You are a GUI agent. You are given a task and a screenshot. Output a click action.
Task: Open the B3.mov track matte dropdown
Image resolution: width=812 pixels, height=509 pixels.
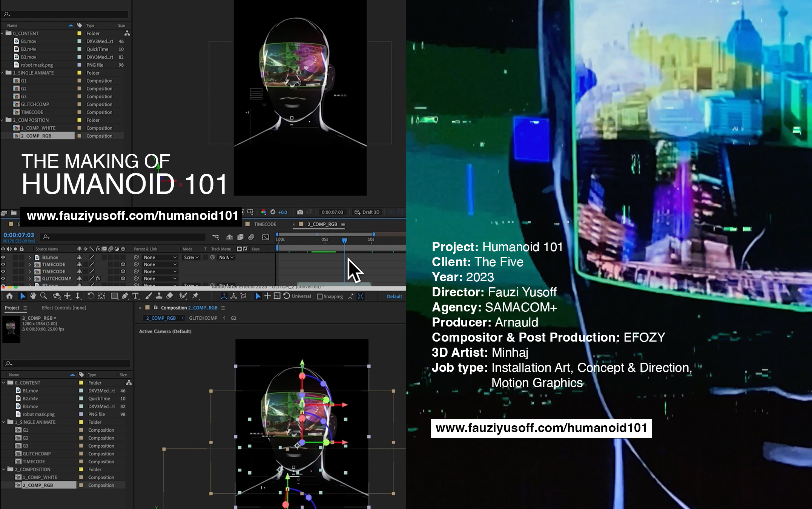226,257
